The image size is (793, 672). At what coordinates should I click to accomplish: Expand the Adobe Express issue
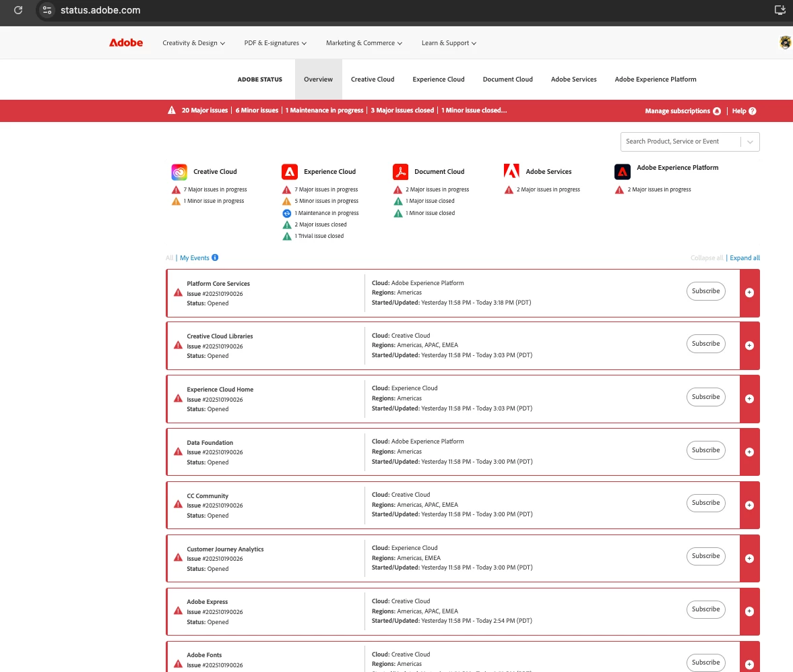coord(749,611)
